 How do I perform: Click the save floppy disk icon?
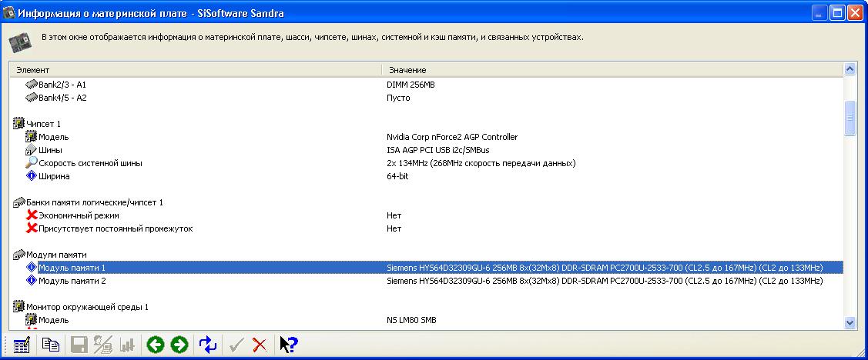click(x=79, y=345)
